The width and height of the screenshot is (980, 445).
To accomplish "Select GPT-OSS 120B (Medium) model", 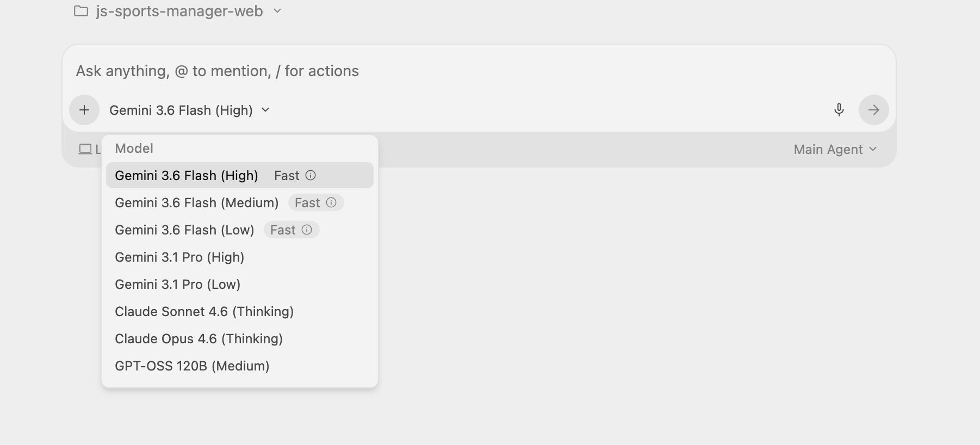I will click(240, 366).
